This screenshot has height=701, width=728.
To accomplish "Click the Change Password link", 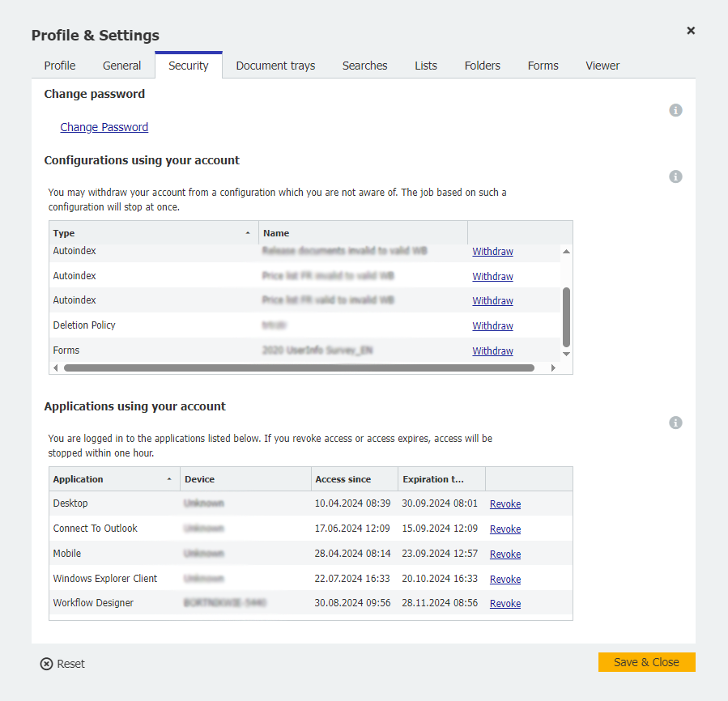I will (104, 127).
